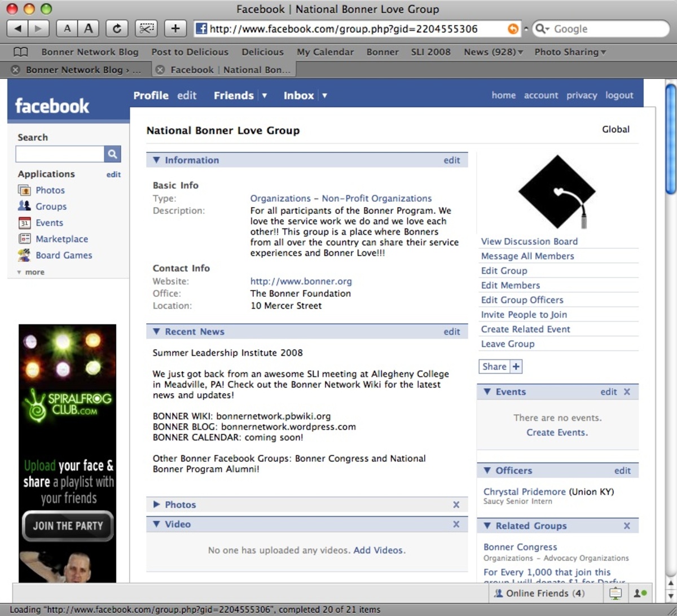Open the account link in header
Screen dimensions: 677x616
(540, 95)
